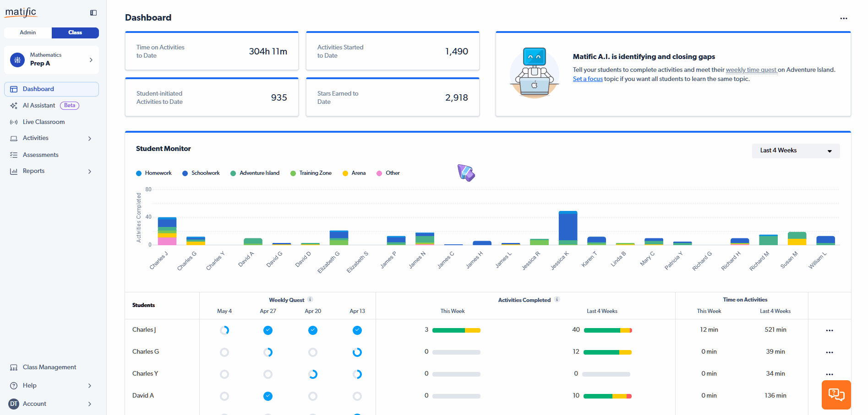868x415 pixels.
Task: Follow the weekly time quest link
Action: point(751,70)
